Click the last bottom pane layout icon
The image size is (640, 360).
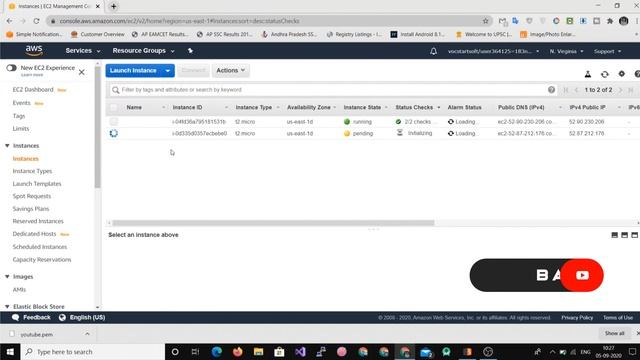coord(634,235)
